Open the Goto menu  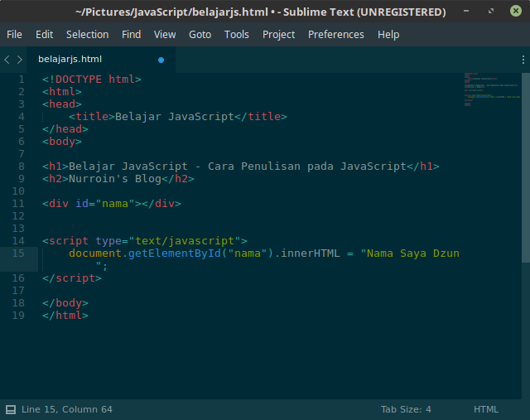[200, 35]
